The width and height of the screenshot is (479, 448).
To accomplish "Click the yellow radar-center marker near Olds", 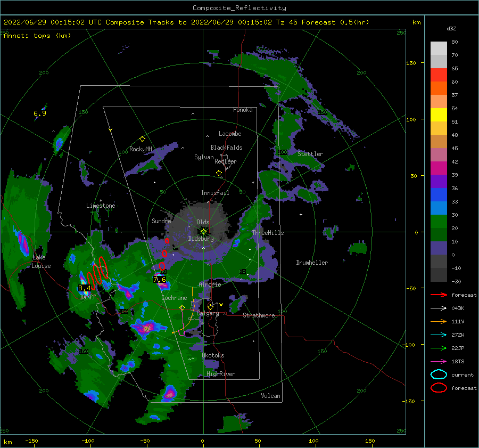I will tap(203, 232).
